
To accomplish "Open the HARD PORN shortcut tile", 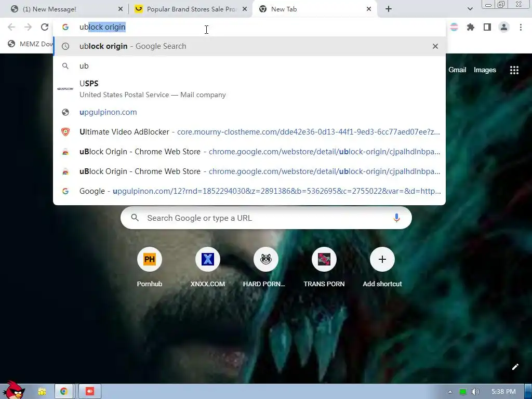I will pyautogui.click(x=265, y=268).
